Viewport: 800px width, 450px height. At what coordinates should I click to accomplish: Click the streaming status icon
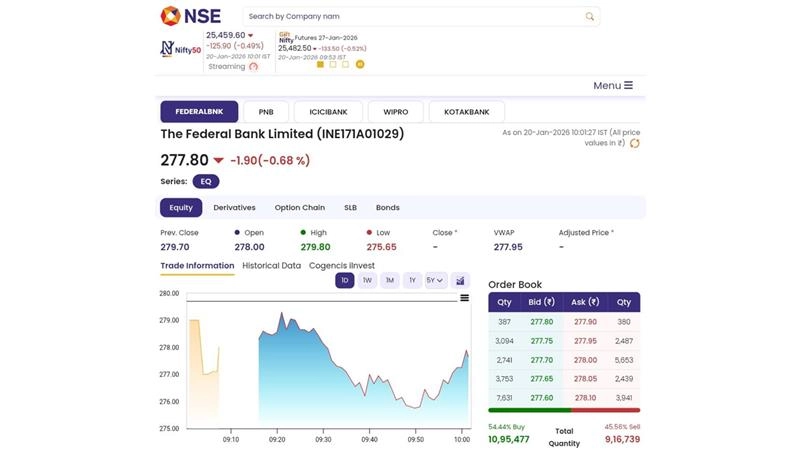point(253,67)
